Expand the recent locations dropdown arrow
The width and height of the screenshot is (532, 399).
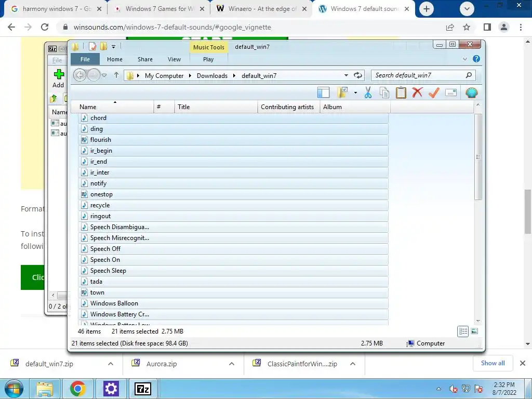pyautogui.click(x=104, y=75)
